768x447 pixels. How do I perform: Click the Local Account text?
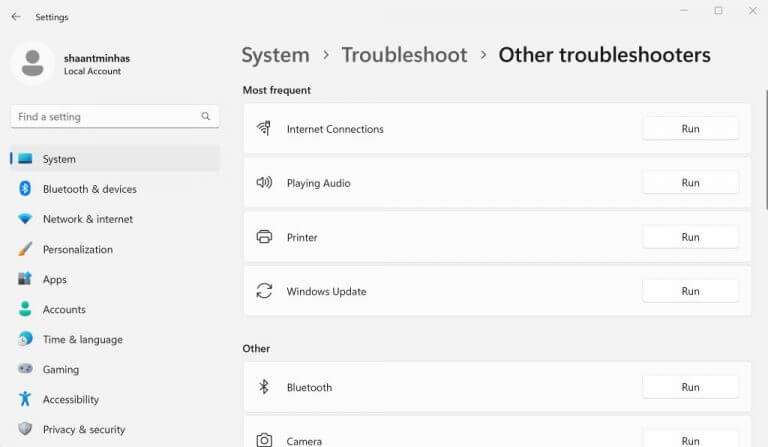pyautogui.click(x=92, y=71)
